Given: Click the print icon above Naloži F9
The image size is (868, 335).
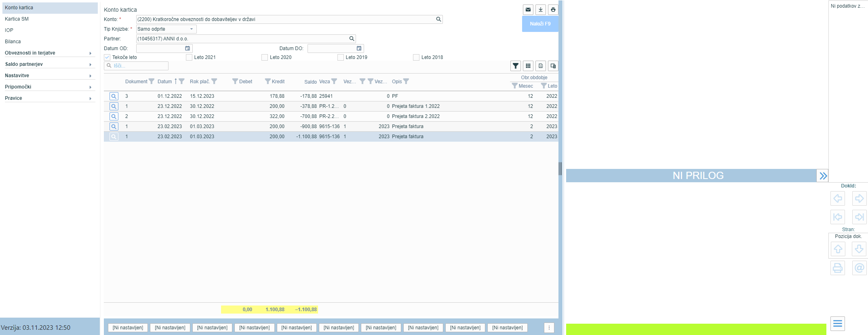Looking at the screenshot, I should click(x=553, y=10).
